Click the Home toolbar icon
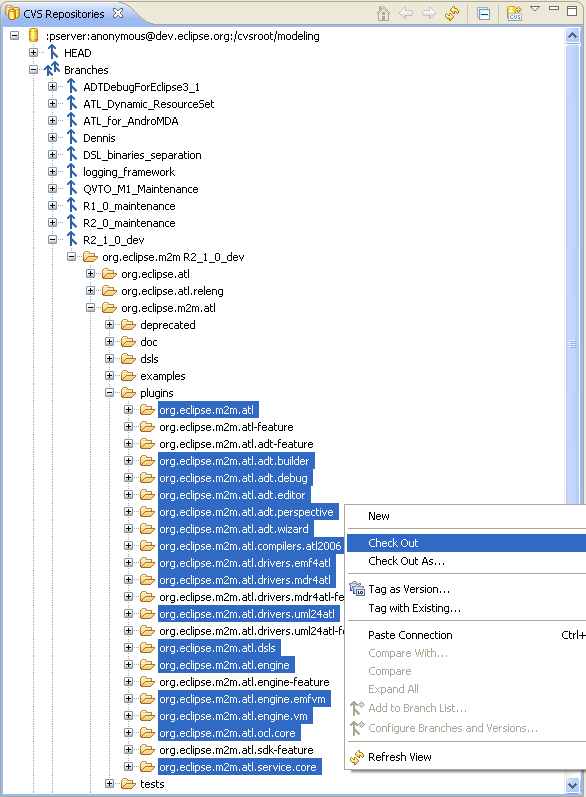Screen dimensions: 586x797 (383, 13)
